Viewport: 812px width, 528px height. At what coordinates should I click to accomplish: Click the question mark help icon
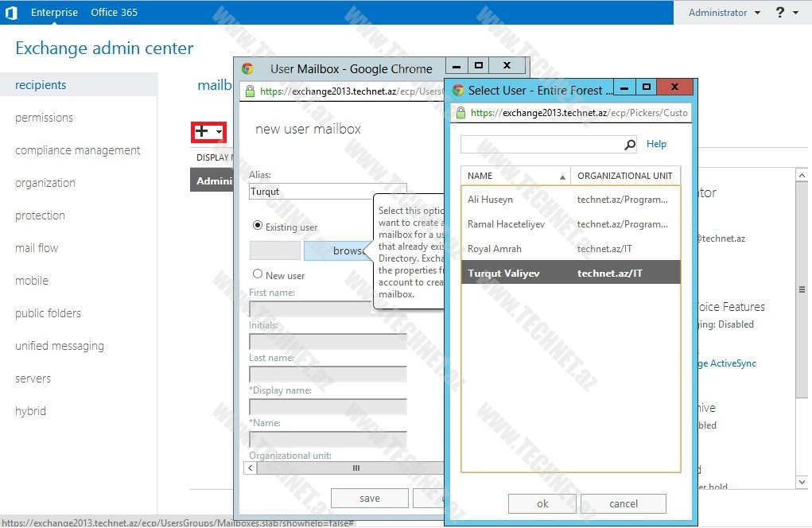pos(779,13)
